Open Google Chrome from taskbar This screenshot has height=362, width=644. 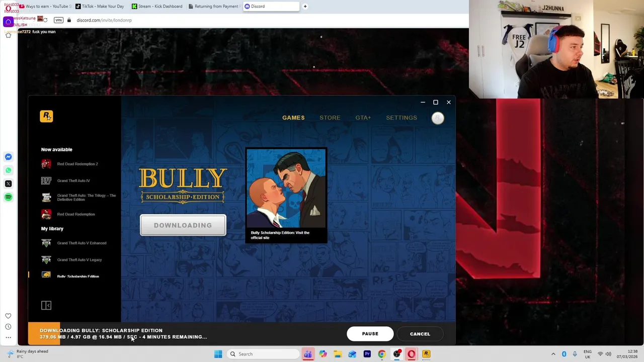382,354
